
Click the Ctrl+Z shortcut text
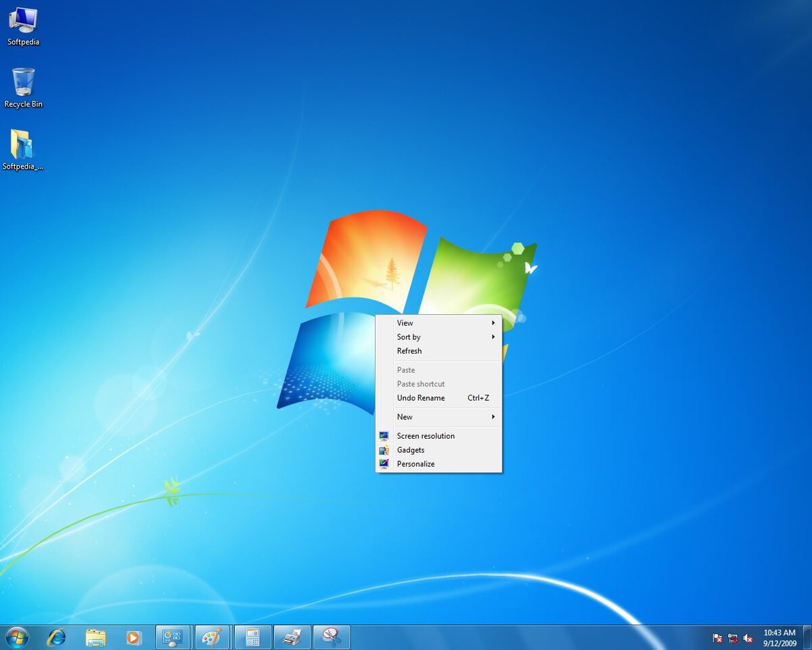[x=478, y=398]
